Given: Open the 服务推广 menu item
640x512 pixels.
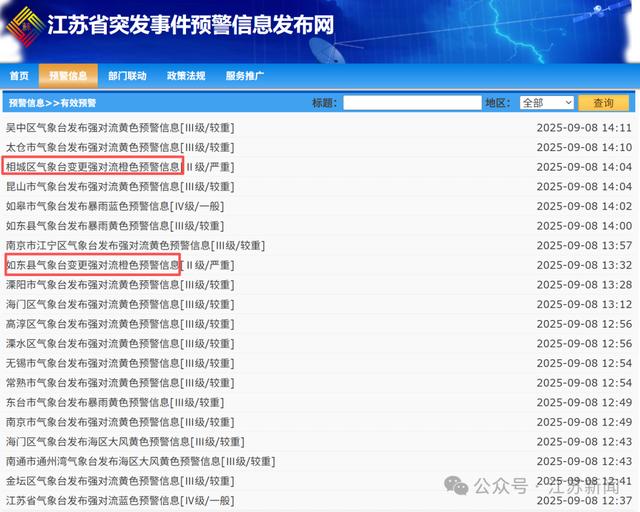Looking at the screenshot, I should click(x=245, y=76).
